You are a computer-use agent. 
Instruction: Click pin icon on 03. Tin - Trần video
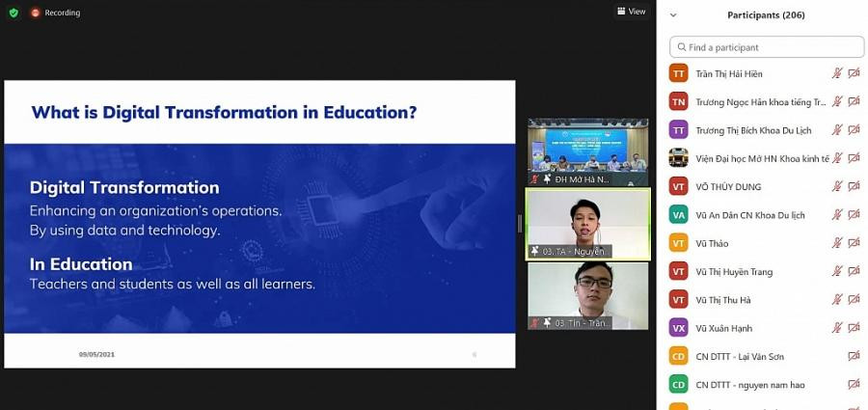tap(547, 322)
